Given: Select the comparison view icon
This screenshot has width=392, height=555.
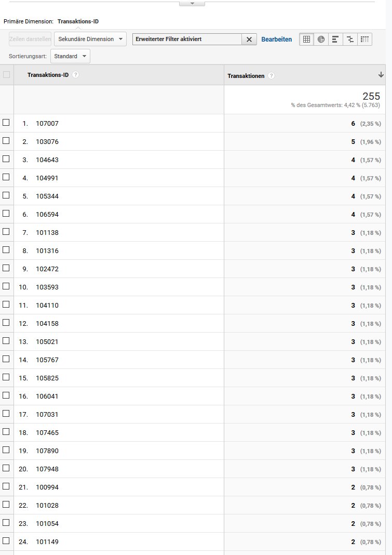Looking at the screenshot, I should tap(350, 39).
